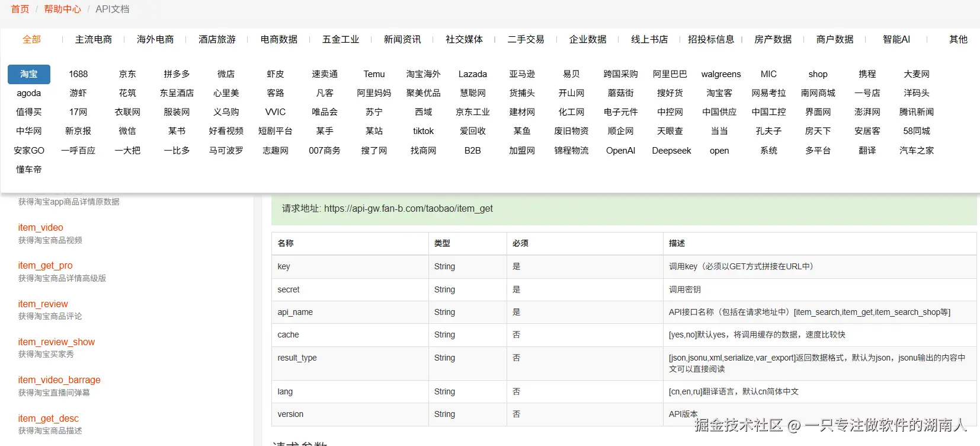Image resolution: width=980 pixels, height=446 pixels.
Task: Go to 帮助中心 breadcrumb link
Action: tap(62, 9)
